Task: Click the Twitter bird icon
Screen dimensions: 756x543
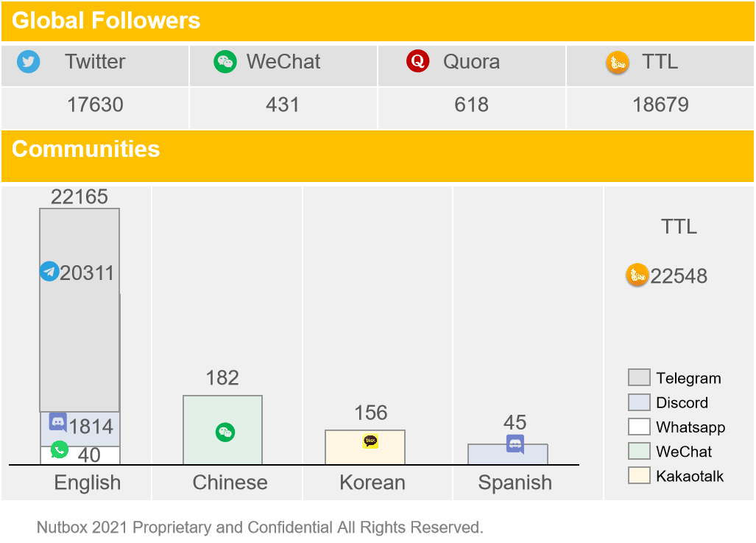Action: [x=29, y=62]
